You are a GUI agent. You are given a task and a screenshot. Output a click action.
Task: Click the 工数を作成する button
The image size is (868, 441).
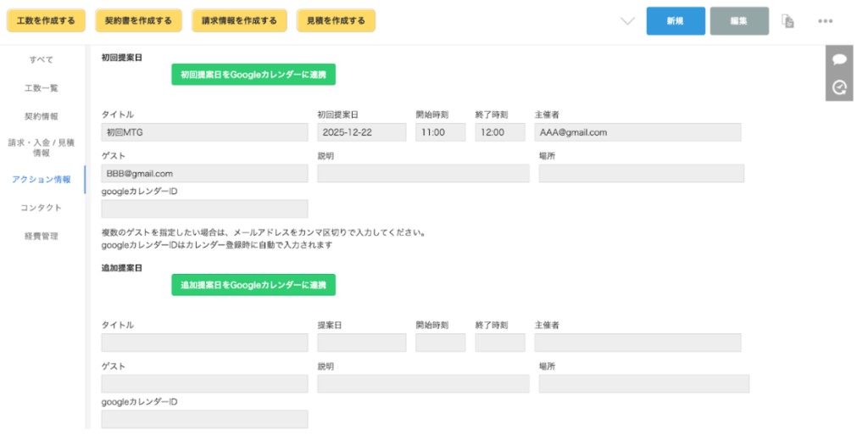pyautogui.click(x=46, y=20)
